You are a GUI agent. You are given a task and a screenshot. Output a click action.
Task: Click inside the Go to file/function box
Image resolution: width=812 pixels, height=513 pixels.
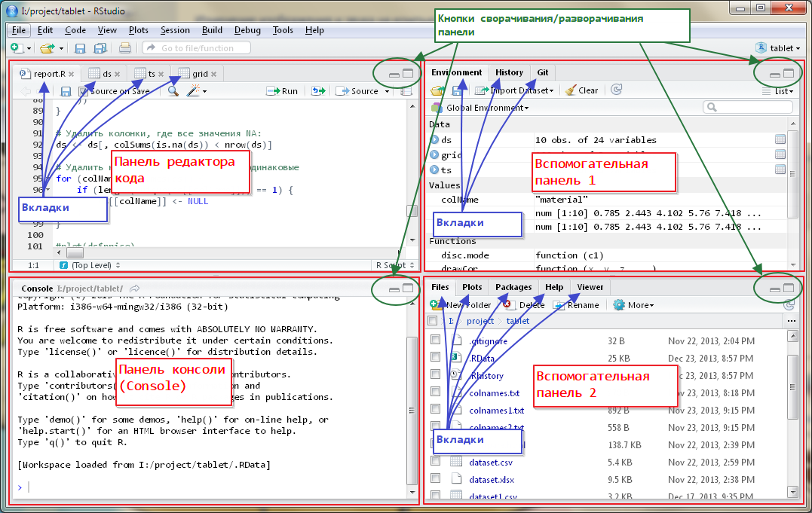tap(196, 47)
